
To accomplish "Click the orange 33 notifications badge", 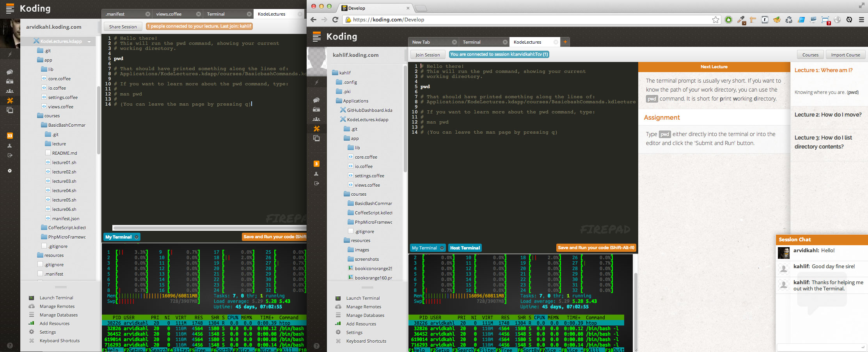I will (x=10, y=136).
